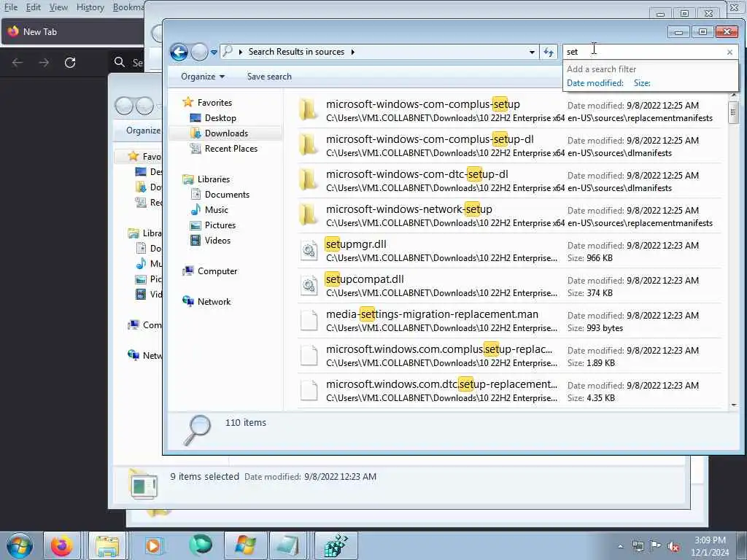Screen dimensions: 747x560
Task: Select Computer in the navigation pane
Action: 217,271
